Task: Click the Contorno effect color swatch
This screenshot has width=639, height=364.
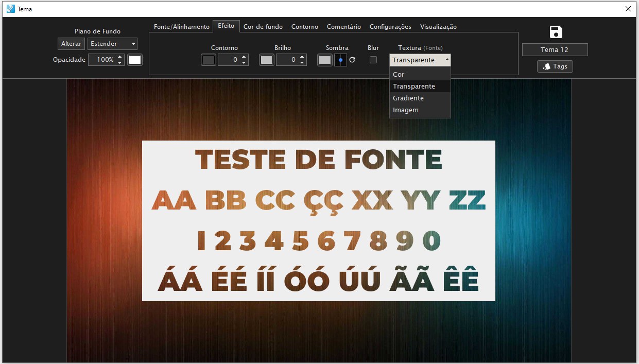Action: (x=209, y=60)
